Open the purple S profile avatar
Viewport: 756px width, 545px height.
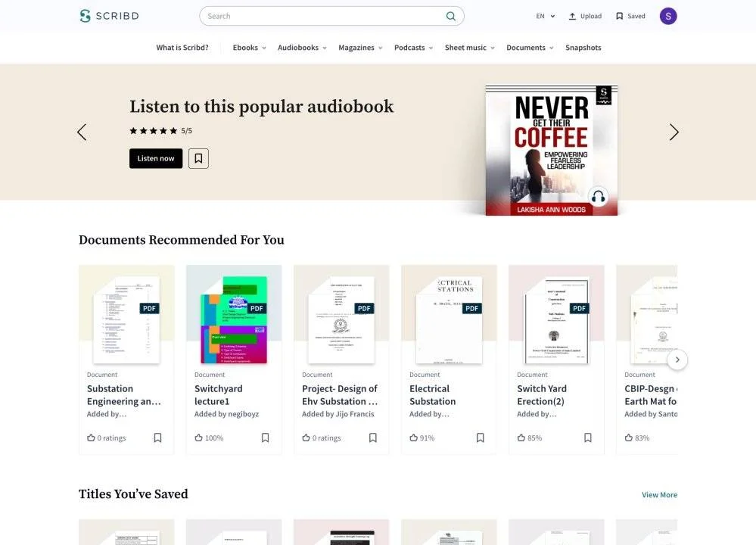668,16
